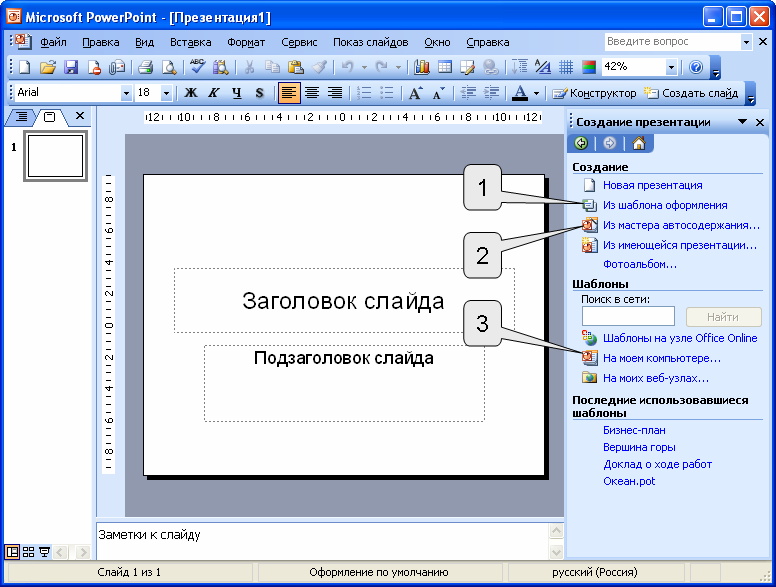Click the Новая презентация link
Viewport: 776px width, 587px height.
[652, 185]
